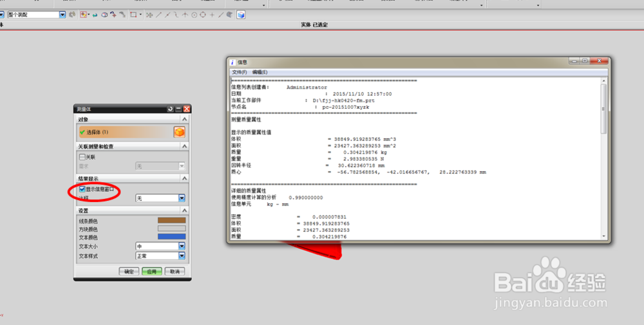Toggle the Control Point curve snap icon
The height and width of the screenshot is (325, 644).
point(176,15)
